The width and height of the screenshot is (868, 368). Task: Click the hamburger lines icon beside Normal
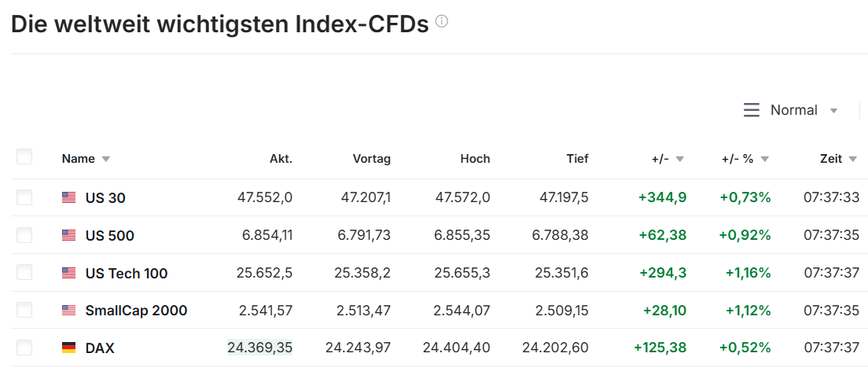coord(752,110)
